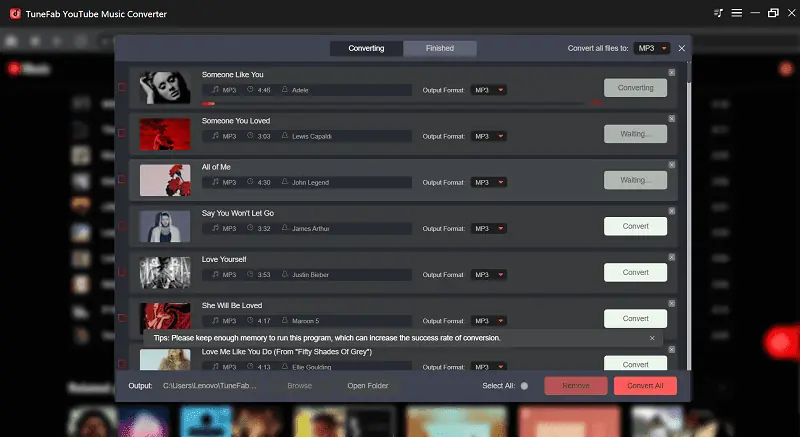Screen dimensions: 800x437
Task: Check the box for All of Me
Action: (x=122, y=179)
